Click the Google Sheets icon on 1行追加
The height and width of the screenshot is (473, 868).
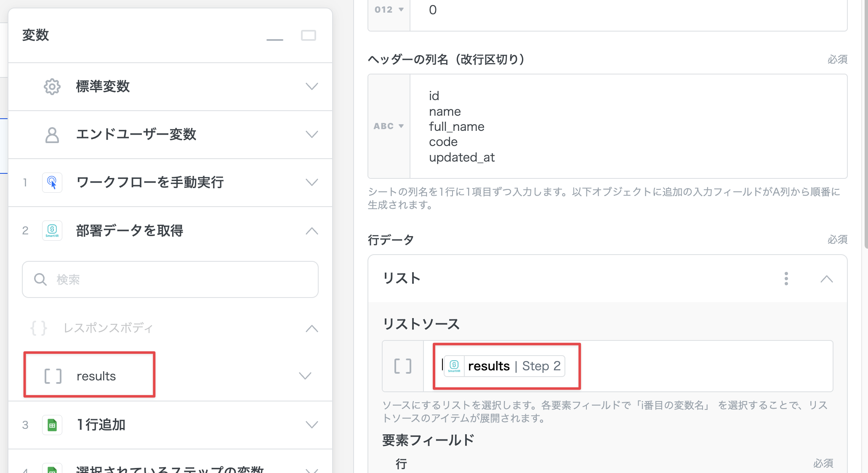point(52,425)
